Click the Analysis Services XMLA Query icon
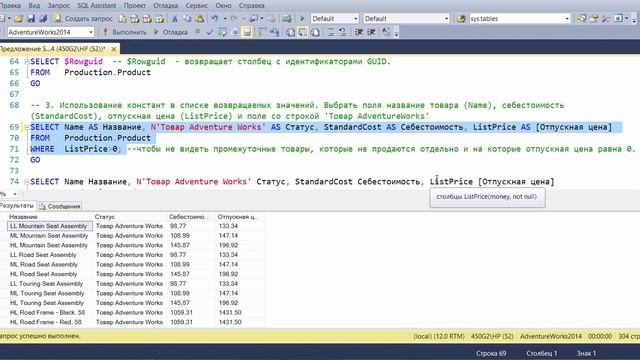The image size is (640, 360). click(160, 19)
